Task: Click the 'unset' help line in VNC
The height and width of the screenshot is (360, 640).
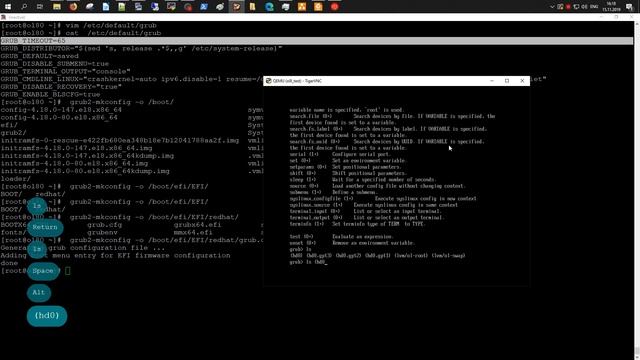Action: click(x=352, y=243)
